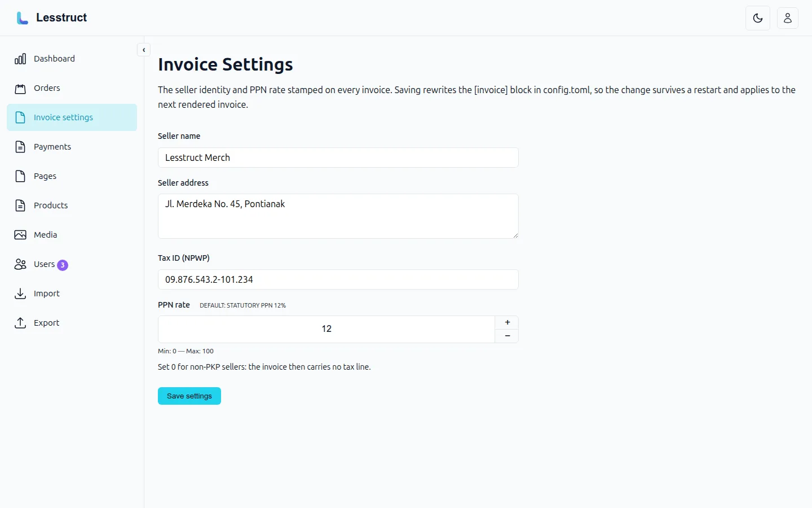Navigate to Pages
812x508 pixels.
[x=72, y=176]
